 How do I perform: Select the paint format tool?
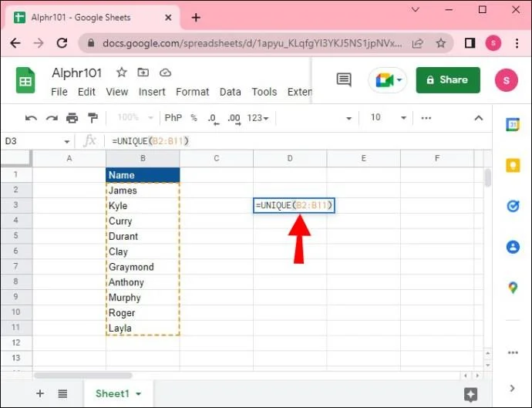[93, 118]
